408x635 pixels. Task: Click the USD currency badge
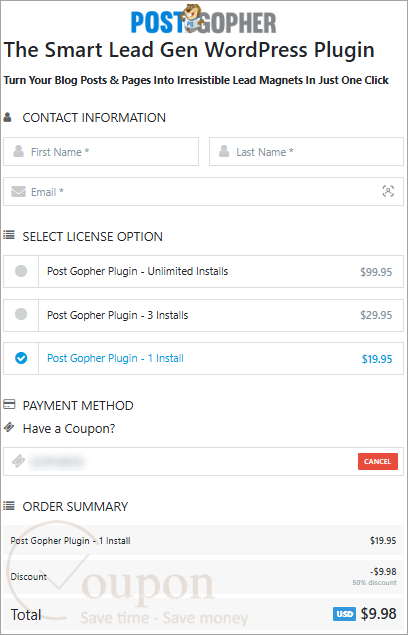coord(344,614)
